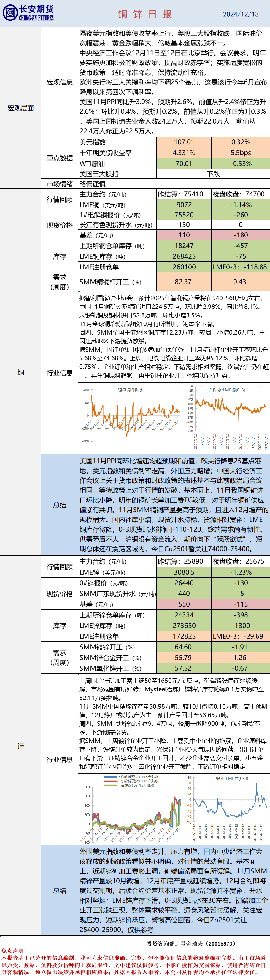
Task: Select copper 夜盘收盘：74700 cell
Action: (x=241, y=194)
